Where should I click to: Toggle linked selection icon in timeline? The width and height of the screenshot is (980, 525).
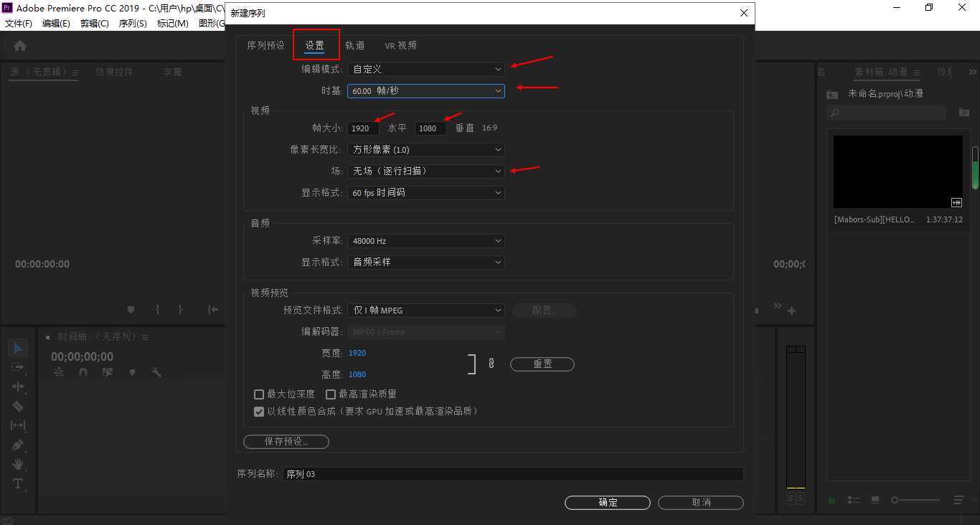(x=108, y=372)
